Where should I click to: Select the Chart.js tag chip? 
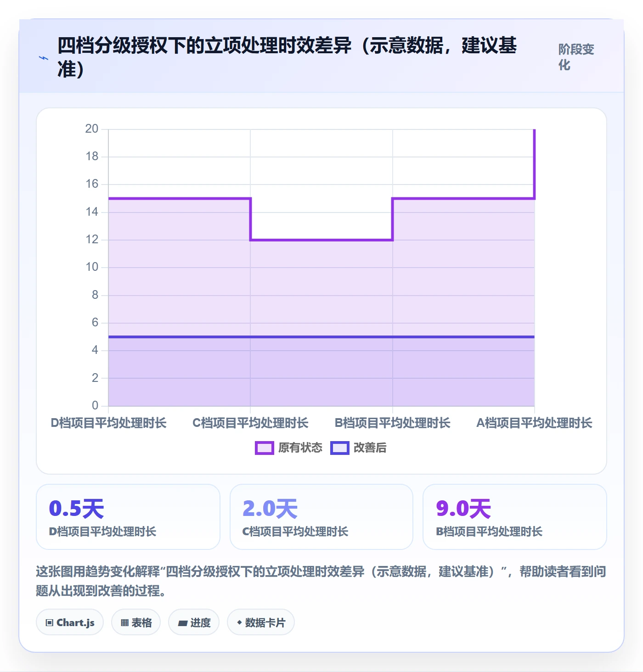[x=70, y=622]
